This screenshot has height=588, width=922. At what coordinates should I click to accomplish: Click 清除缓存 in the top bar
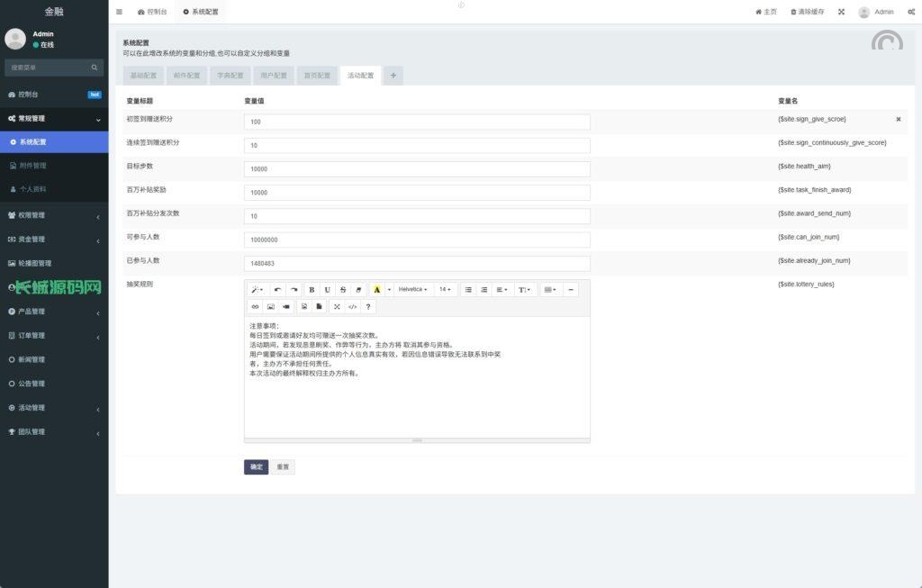[x=807, y=12]
